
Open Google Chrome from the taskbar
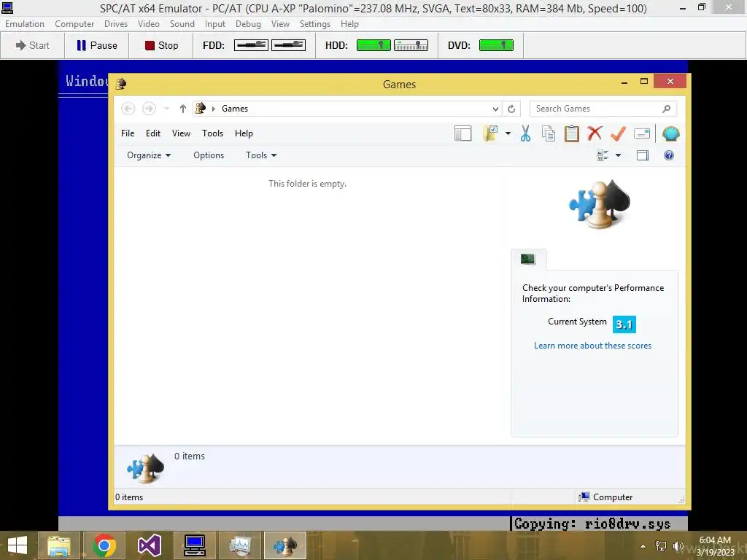pos(104,545)
